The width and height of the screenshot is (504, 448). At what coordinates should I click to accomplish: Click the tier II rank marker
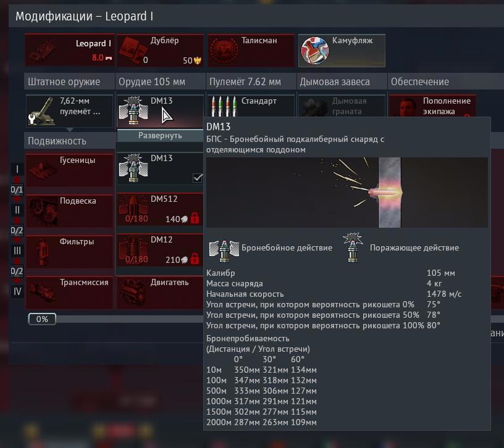click(17, 210)
